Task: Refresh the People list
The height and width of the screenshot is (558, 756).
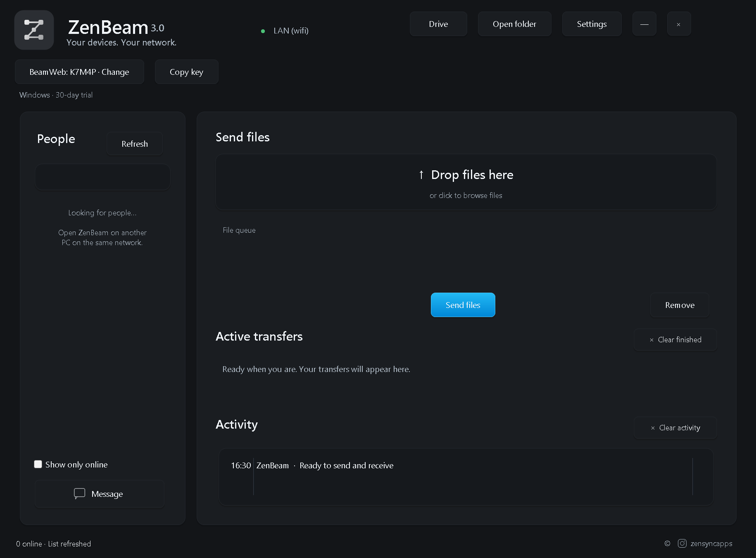Action: (x=135, y=144)
